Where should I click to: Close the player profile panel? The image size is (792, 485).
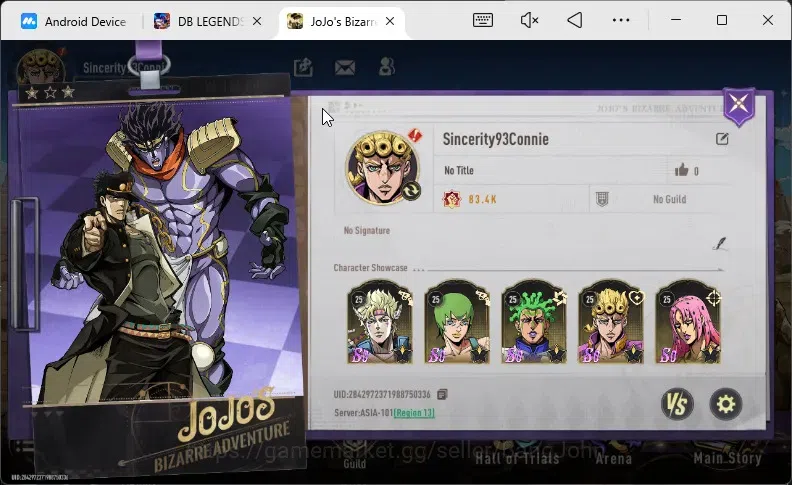click(738, 105)
